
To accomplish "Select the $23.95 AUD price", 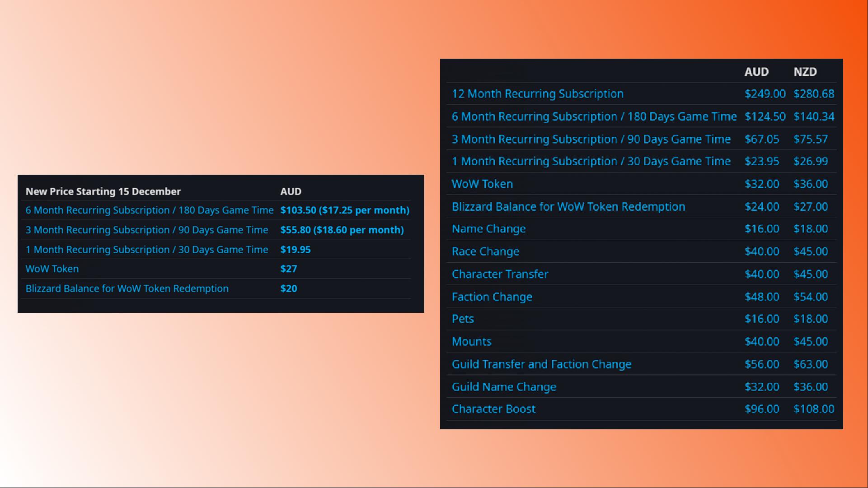I will (762, 161).
